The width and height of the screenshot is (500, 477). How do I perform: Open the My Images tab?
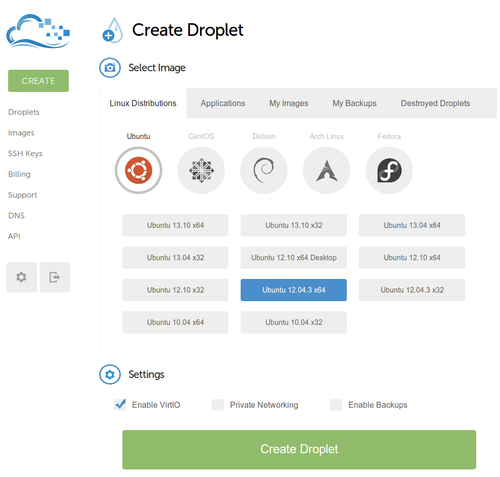pyautogui.click(x=289, y=103)
